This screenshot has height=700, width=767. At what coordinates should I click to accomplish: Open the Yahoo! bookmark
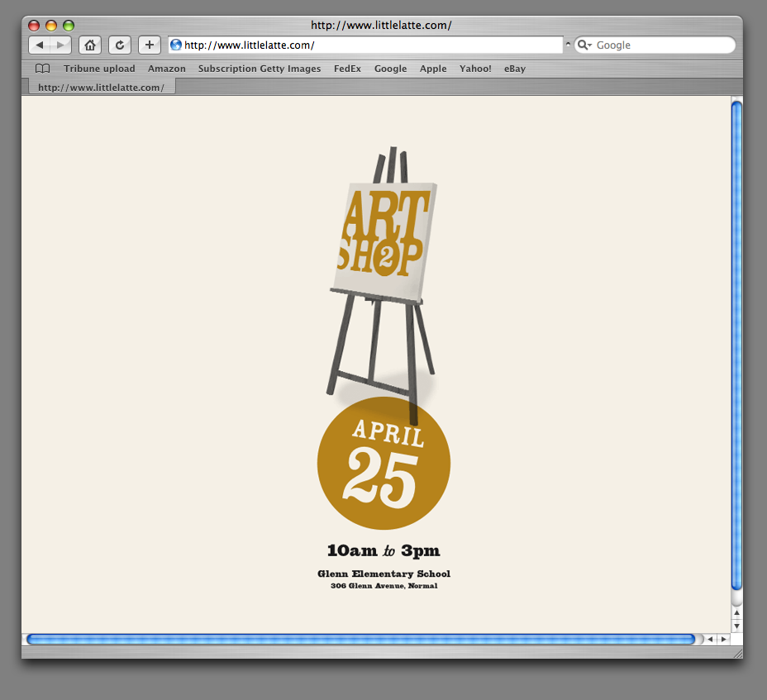coord(475,69)
